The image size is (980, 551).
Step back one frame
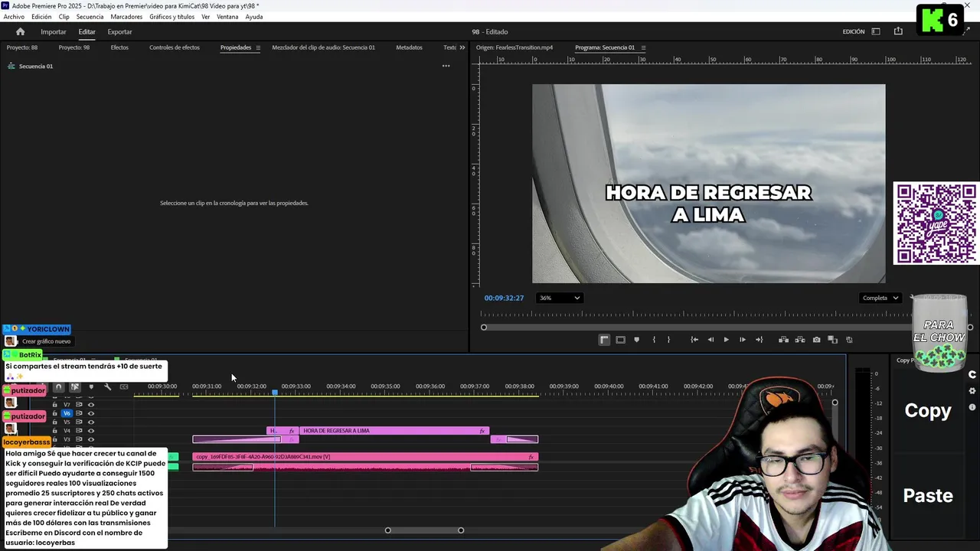tap(710, 340)
